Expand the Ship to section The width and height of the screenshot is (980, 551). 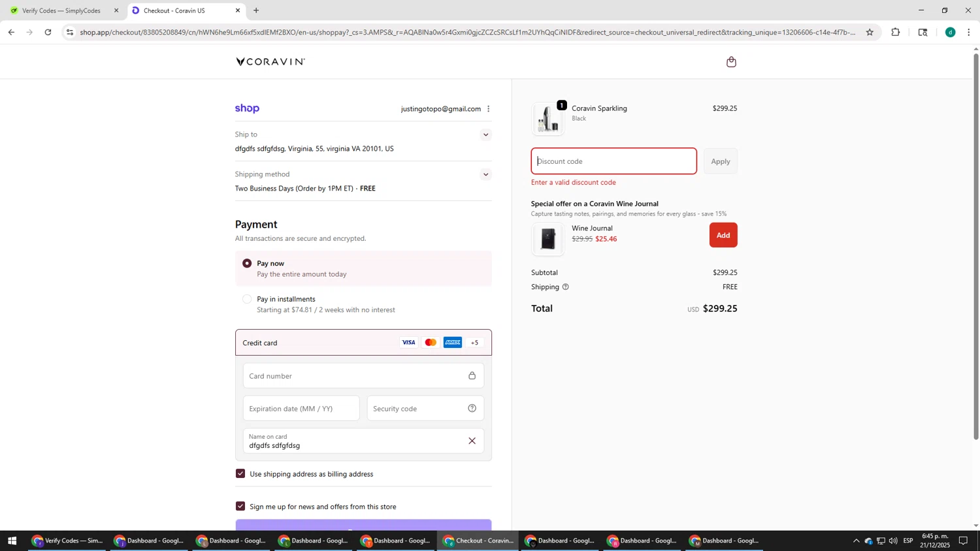(485, 135)
